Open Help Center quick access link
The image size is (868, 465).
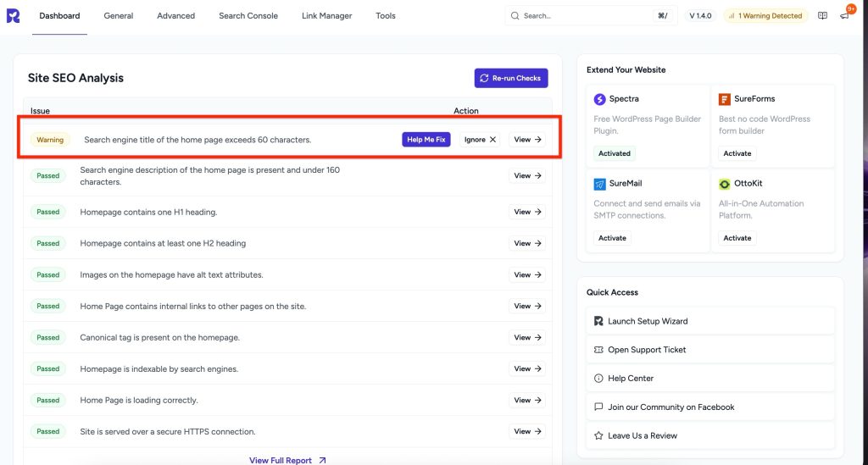(x=630, y=379)
